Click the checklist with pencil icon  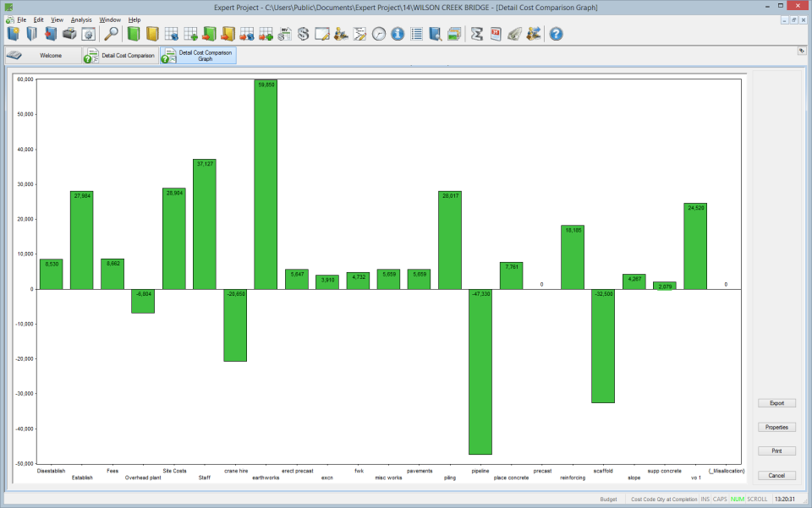tap(360, 34)
